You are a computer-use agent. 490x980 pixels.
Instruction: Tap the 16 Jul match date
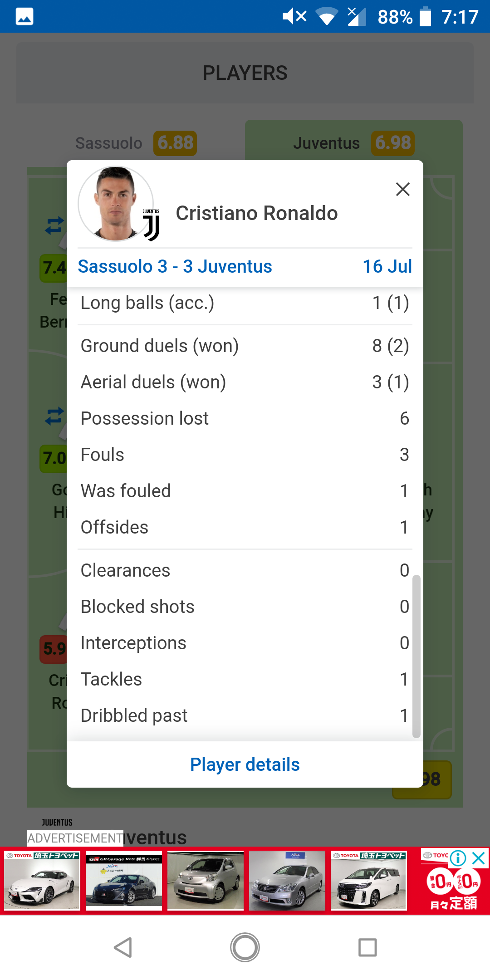tap(387, 266)
